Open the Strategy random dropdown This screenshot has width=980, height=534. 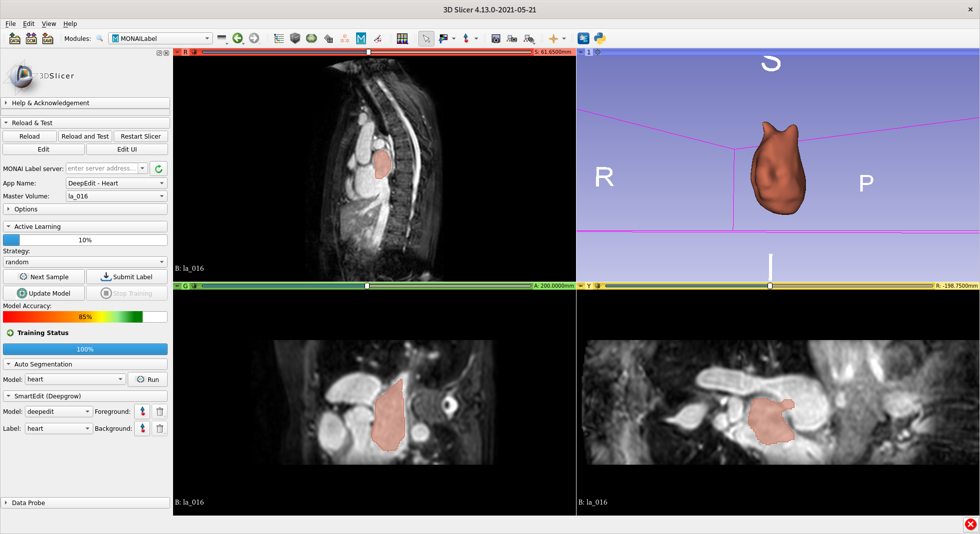85,262
